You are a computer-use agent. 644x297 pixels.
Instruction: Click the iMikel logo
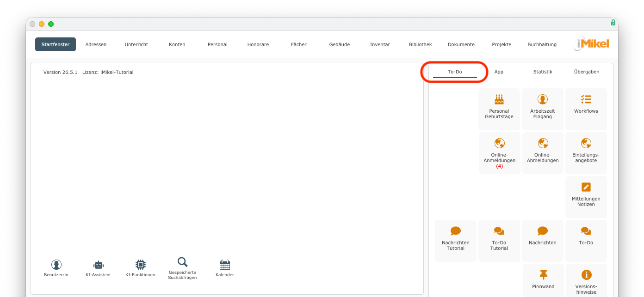pyautogui.click(x=591, y=44)
